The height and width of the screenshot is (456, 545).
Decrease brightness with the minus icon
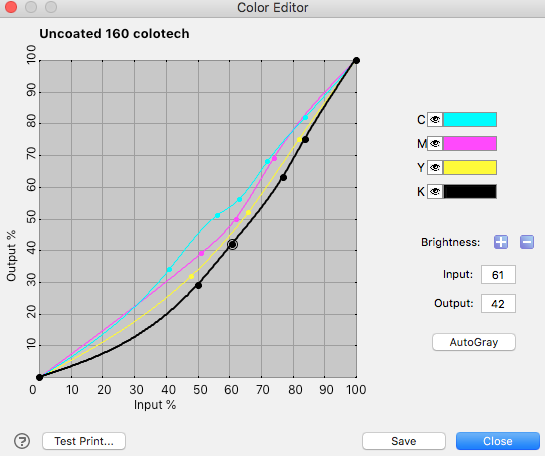(527, 242)
